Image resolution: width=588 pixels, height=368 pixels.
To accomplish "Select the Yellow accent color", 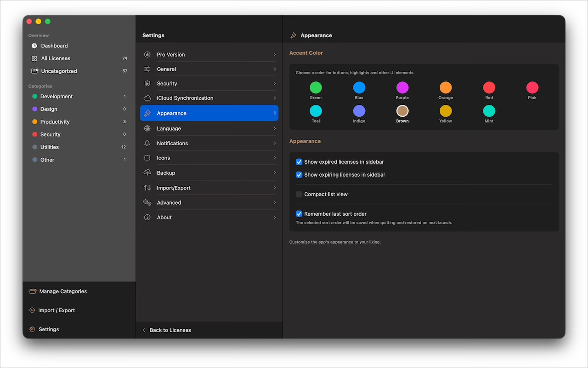I will click(446, 111).
